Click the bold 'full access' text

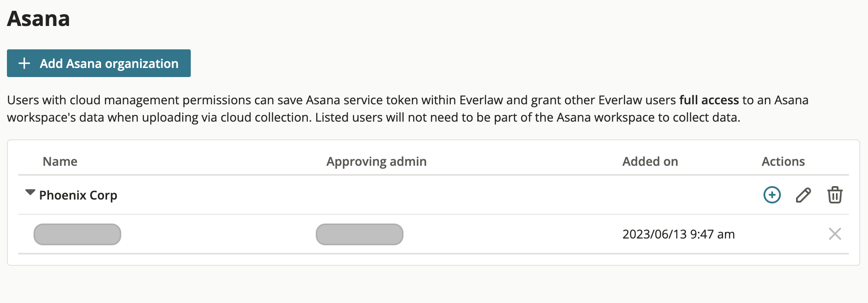click(709, 100)
